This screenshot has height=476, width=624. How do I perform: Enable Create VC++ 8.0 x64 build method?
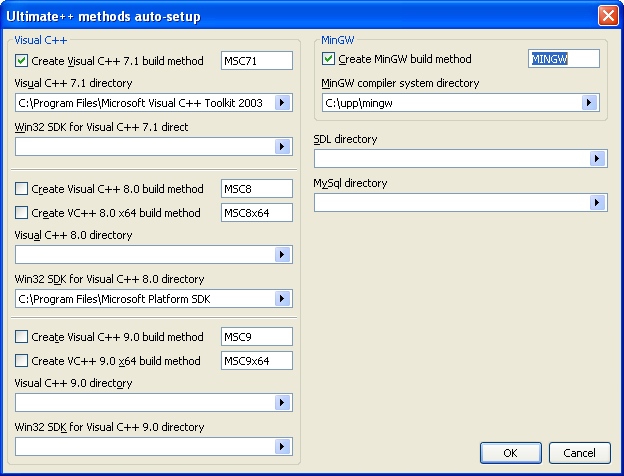point(22,213)
